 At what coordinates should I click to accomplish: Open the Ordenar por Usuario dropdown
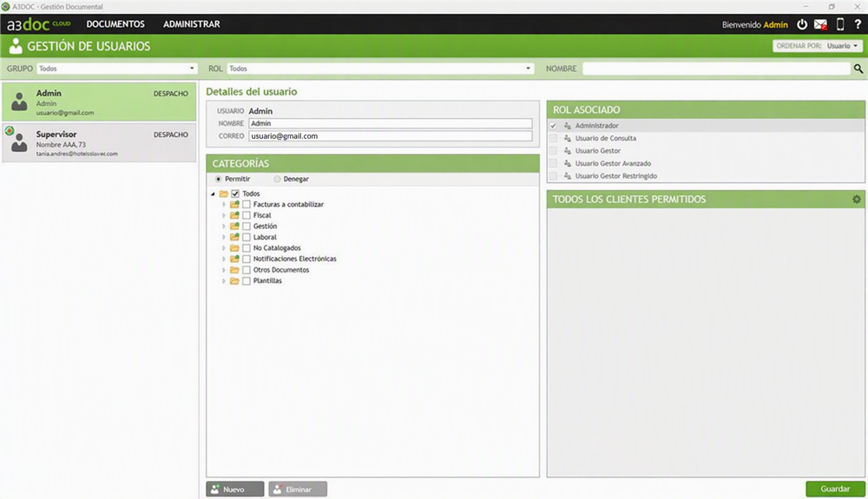(817, 46)
